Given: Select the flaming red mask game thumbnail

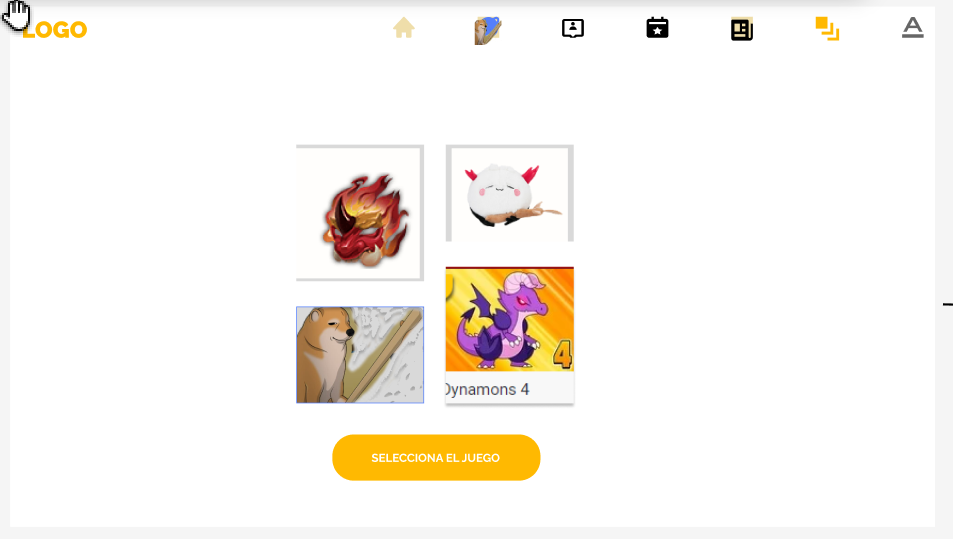Looking at the screenshot, I should 360,213.
